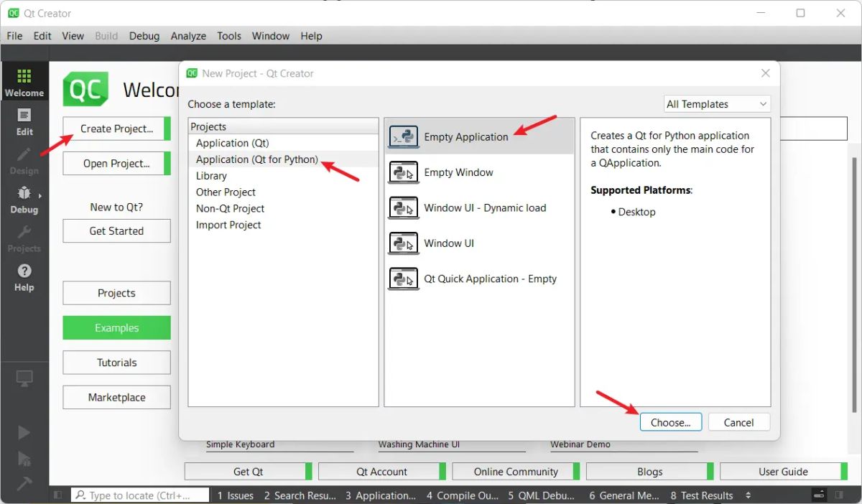Open the Help menu
862x504 pixels.
pyautogui.click(x=311, y=36)
